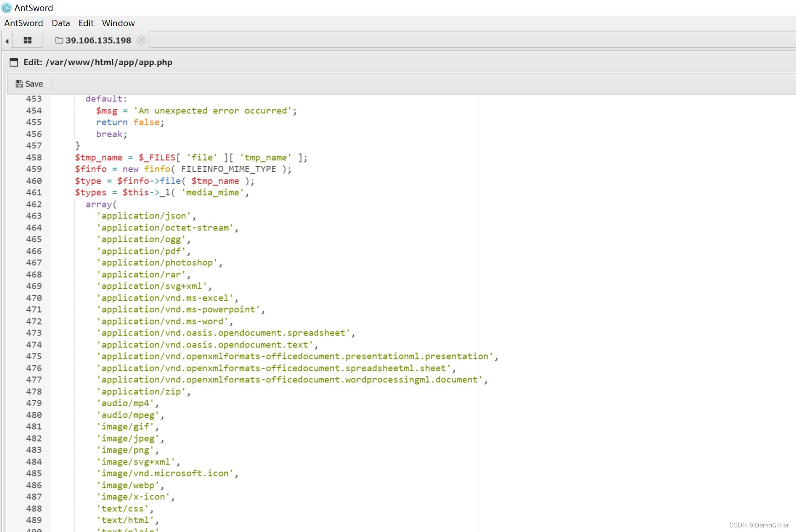Click the 'audio/mp4' entry
Viewport: 796px width, 532px height.
click(x=125, y=403)
